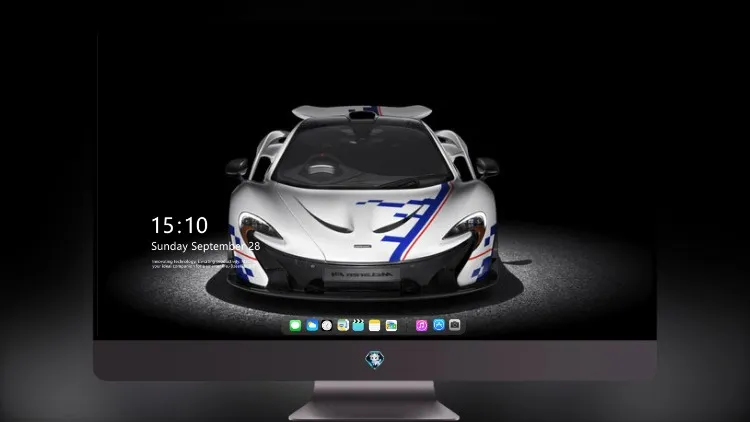
Task: Launch the Clock app from the dock
Action: [327, 325]
